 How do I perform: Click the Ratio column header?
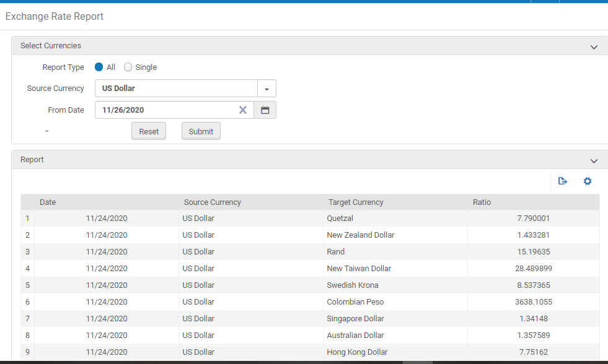click(x=482, y=202)
